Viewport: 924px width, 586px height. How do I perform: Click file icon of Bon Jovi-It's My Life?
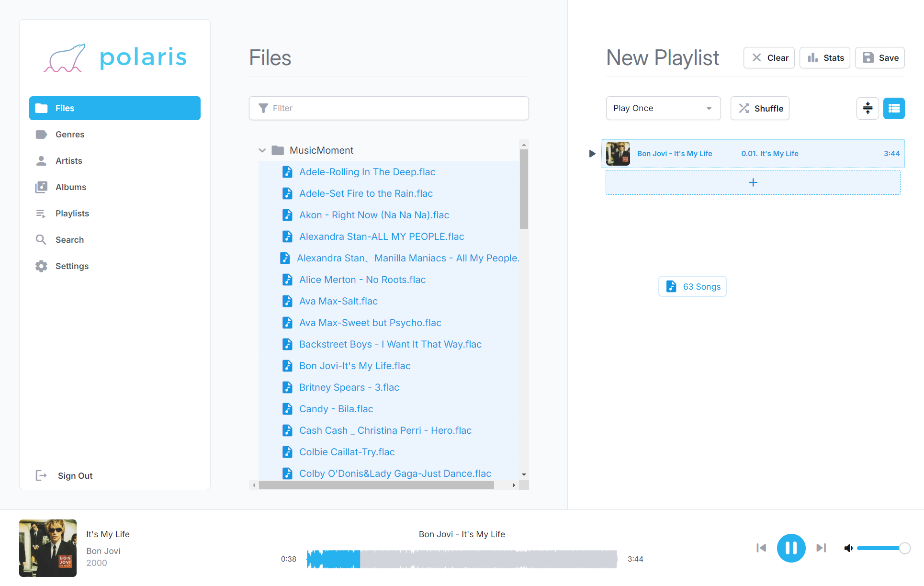(287, 366)
